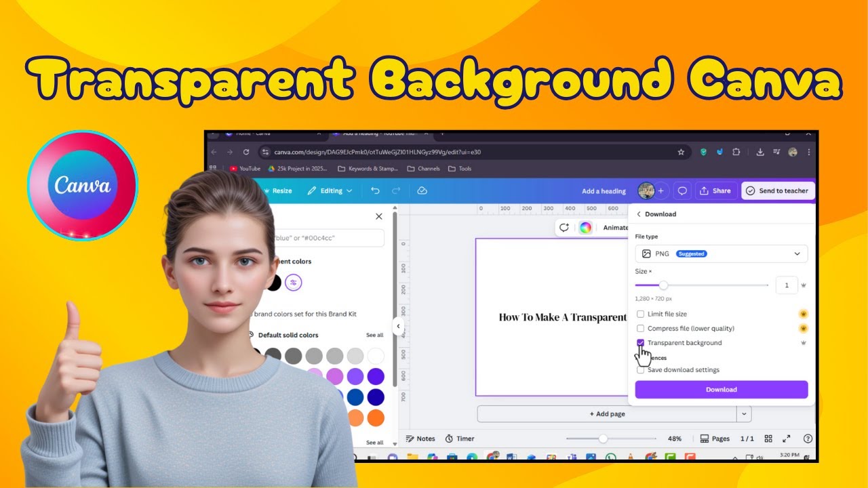Close the color panel with X
This screenshot has height=488, width=868.
378,216
